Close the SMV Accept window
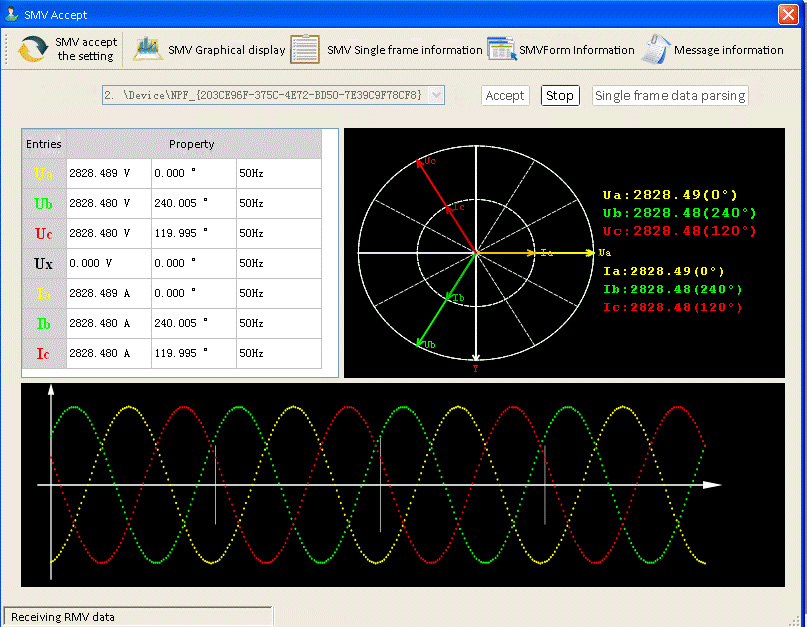Viewport: 807px width, 627px height. pyautogui.click(x=788, y=14)
